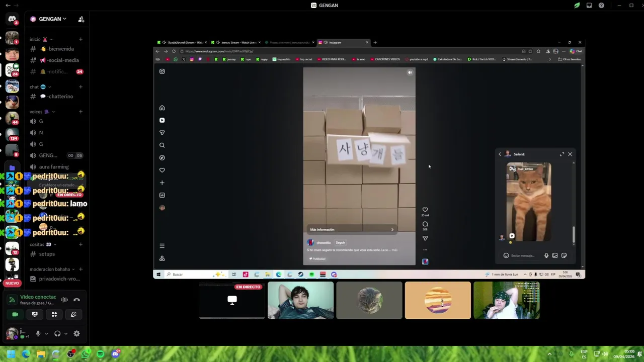The height and width of the screenshot is (362, 644).
Task: Open headphones output options arrow
Action: [65, 333]
